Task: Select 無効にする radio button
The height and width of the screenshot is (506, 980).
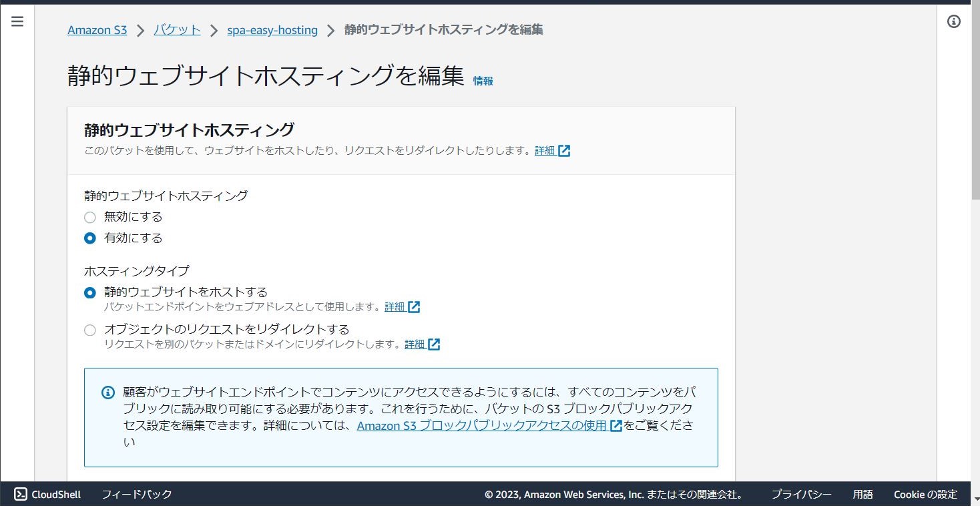Action: click(x=90, y=217)
